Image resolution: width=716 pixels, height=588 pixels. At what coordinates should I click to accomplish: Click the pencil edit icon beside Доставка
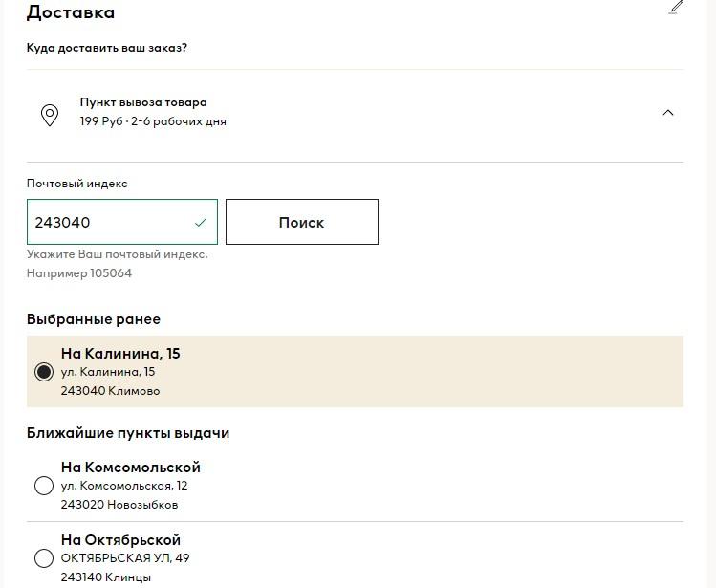click(x=676, y=7)
